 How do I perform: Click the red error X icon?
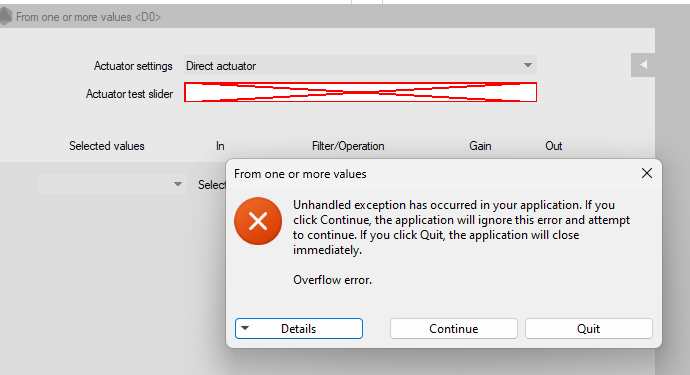[x=258, y=221]
